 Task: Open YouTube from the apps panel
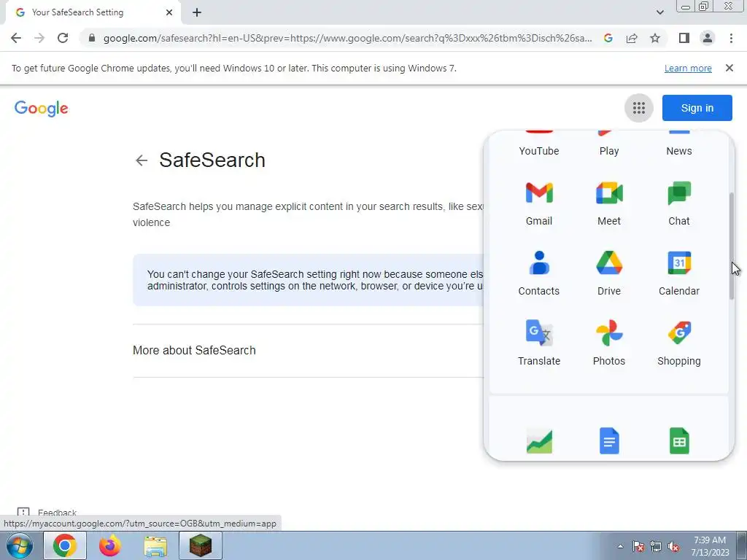pos(539,144)
